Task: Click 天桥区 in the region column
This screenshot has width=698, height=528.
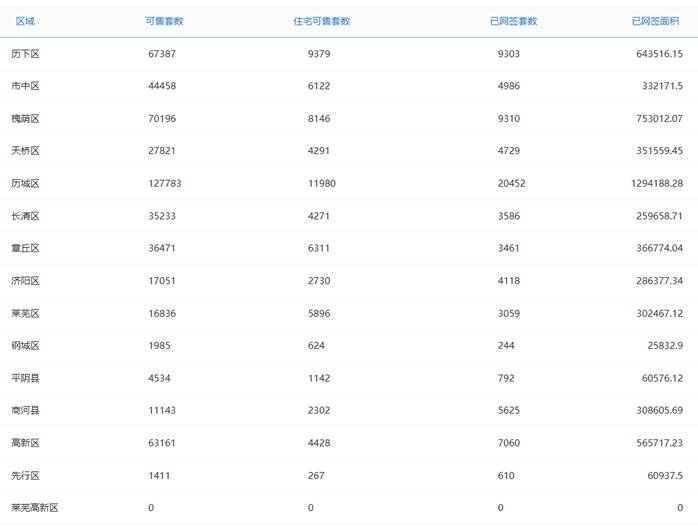Action: [x=25, y=151]
